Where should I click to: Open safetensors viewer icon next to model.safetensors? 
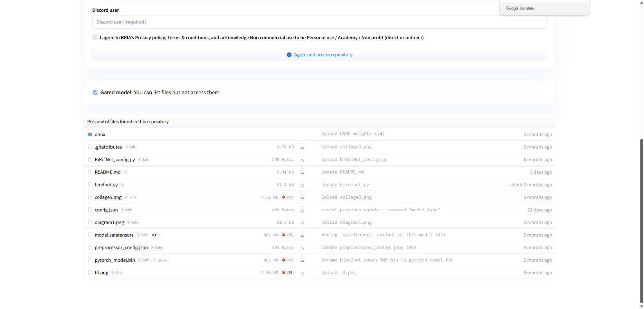point(156,235)
